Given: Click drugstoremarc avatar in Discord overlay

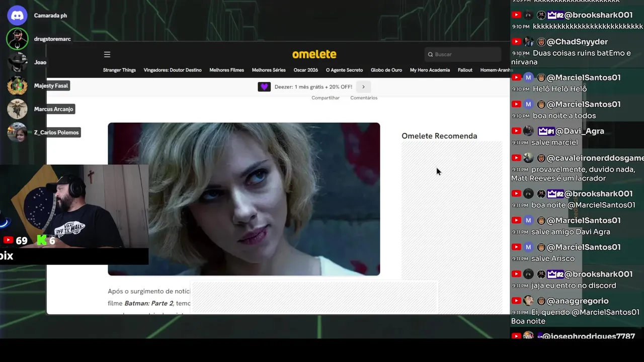Looking at the screenshot, I should click(x=17, y=39).
